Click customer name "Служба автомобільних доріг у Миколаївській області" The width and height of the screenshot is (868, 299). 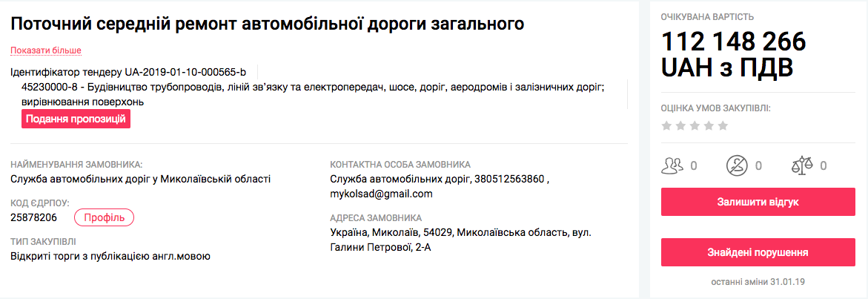click(x=141, y=179)
